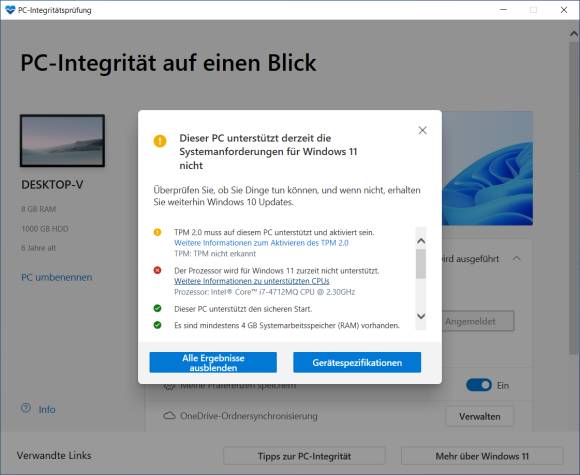Viewport: 580px width, 475px height.
Task: Click the OneDrive cloud icon
Action: tap(169, 416)
